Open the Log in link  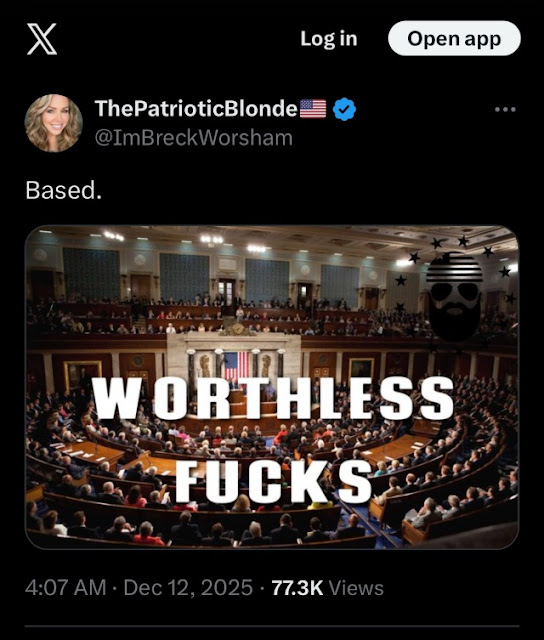[x=329, y=39]
